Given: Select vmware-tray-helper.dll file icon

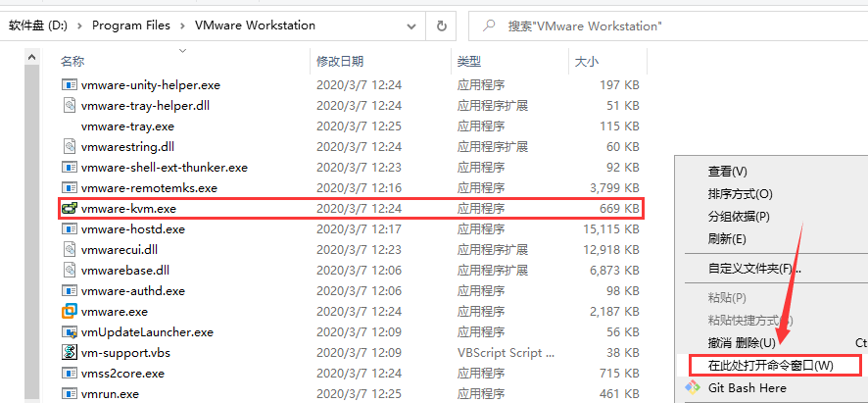Looking at the screenshot, I should tap(69, 105).
